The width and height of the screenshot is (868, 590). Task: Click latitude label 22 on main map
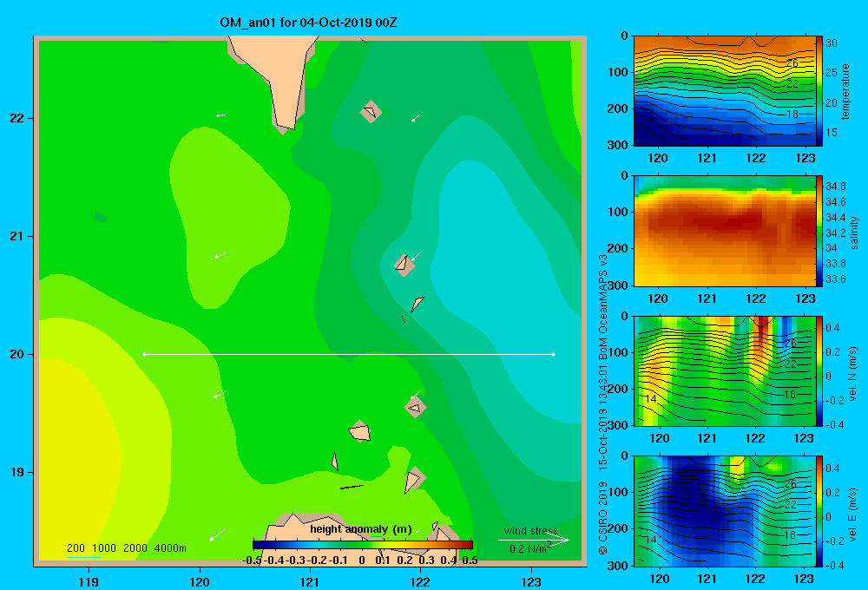coord(16,119)
